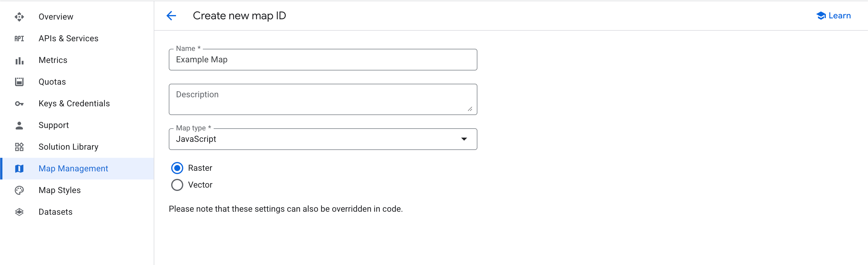Click the Datasets layers icon
The width and height of the screenshot is (868, 265).
click(x=19, y=211)
